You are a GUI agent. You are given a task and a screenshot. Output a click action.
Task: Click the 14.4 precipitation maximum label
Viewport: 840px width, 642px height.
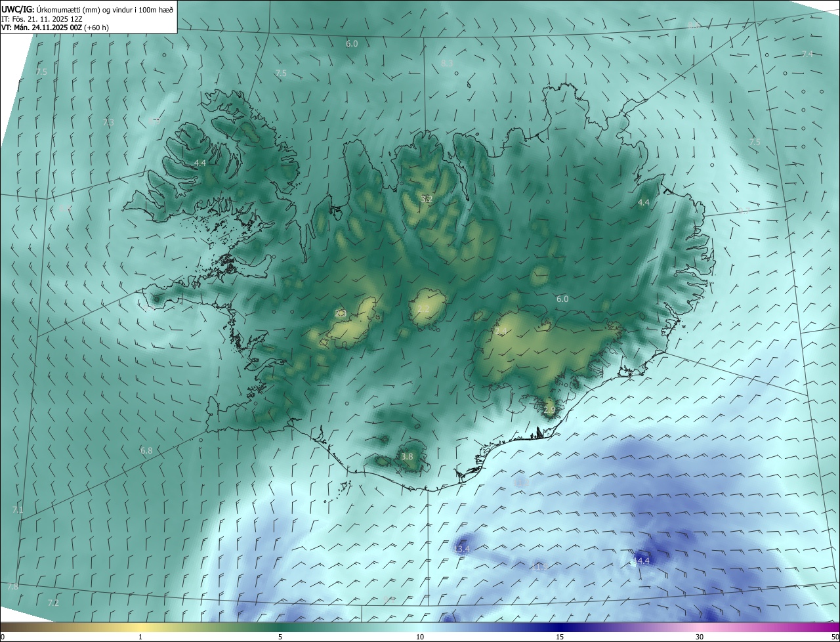pyautogui.click(x=640, y=561)
